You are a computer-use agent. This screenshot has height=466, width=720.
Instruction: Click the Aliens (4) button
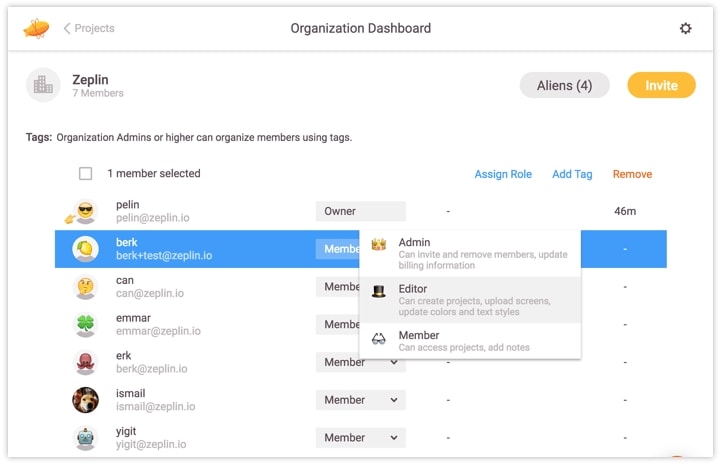coord(564,85)
